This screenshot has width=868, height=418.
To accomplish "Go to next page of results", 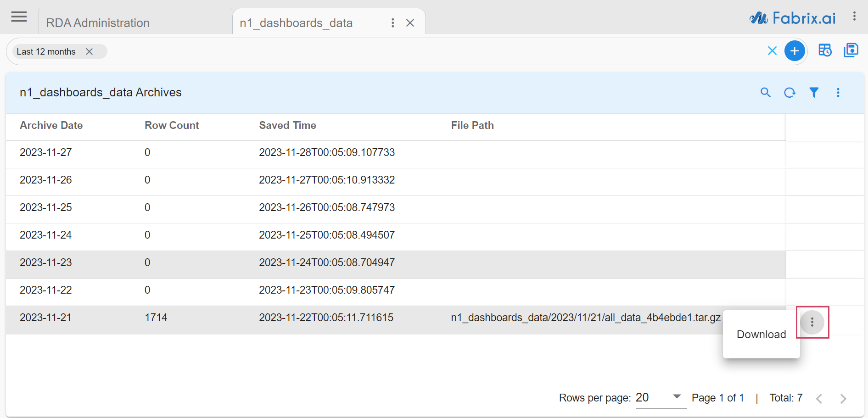I will click(843, 398).
